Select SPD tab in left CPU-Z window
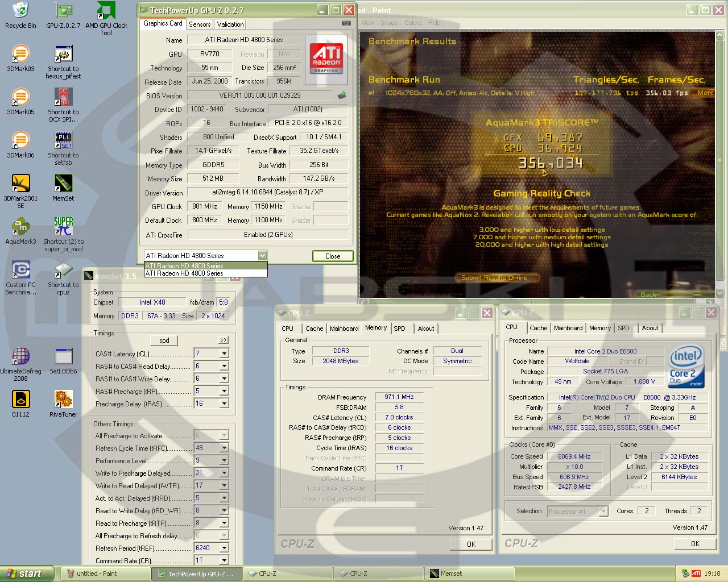728x582 pixels. [400, 329]
